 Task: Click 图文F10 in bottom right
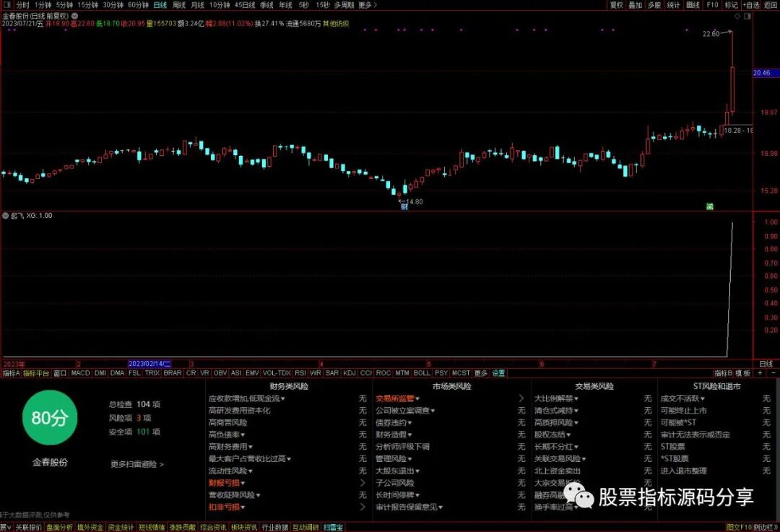point(739,528)
